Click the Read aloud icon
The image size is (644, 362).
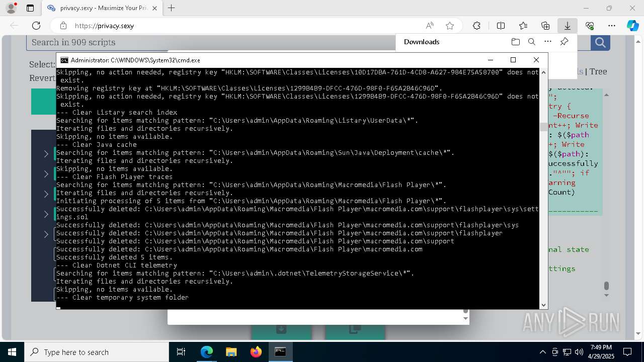(430, 26)
